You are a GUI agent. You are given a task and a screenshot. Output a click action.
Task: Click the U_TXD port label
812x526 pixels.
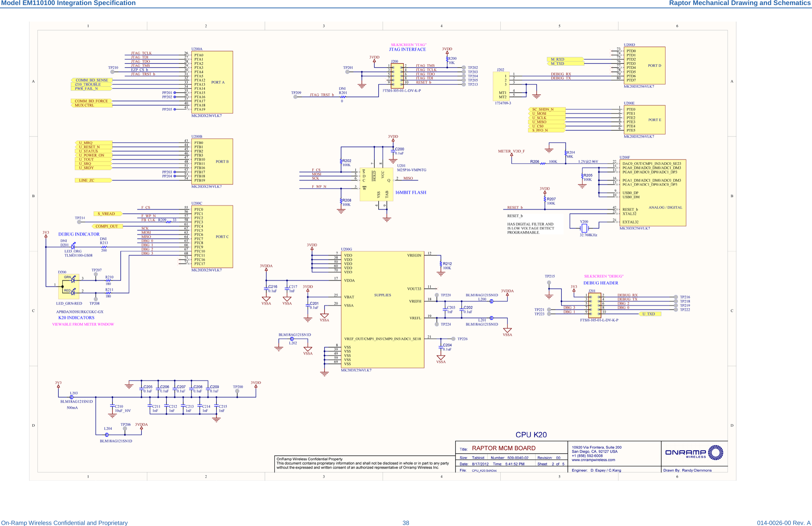click(650, 314)
